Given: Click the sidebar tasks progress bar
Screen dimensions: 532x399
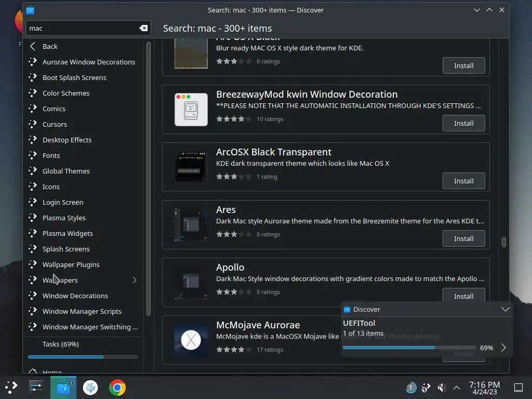Looking at the screenshot, I should (83, 357).
